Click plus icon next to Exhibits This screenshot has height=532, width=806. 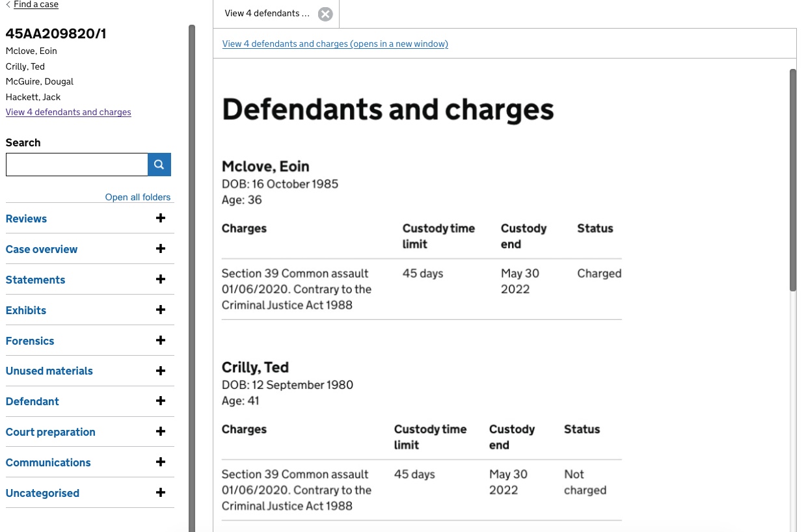pos(161,310)
